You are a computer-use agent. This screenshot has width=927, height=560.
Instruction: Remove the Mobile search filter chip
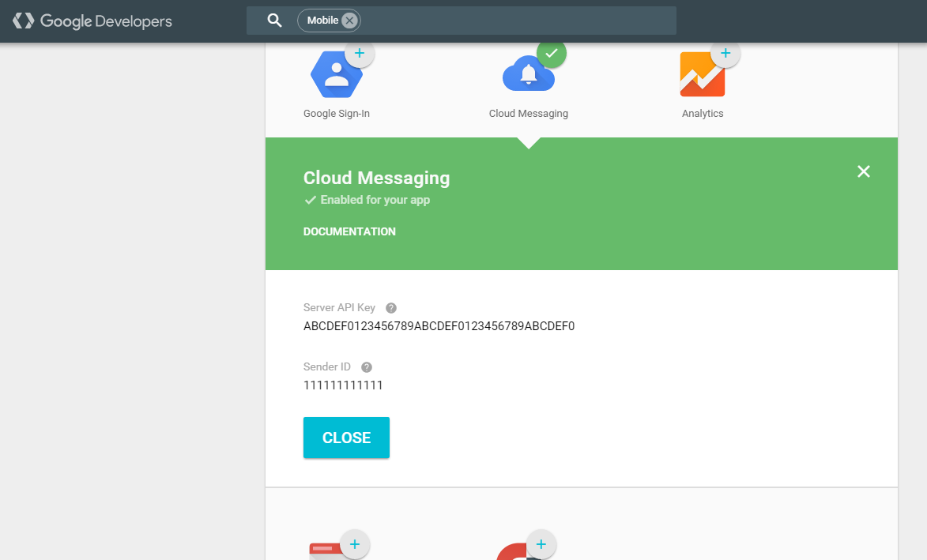click(x=349, y=21)
